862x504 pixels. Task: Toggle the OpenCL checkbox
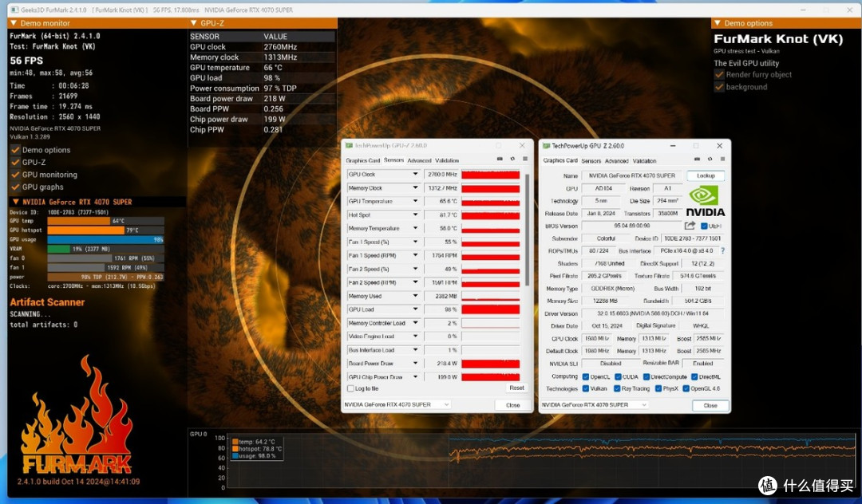[586, 376]
